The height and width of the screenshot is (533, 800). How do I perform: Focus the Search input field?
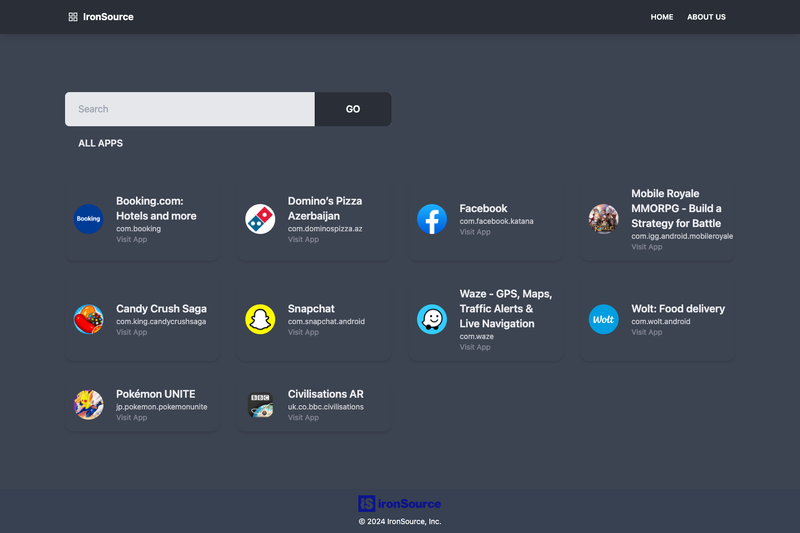(190, 109)
